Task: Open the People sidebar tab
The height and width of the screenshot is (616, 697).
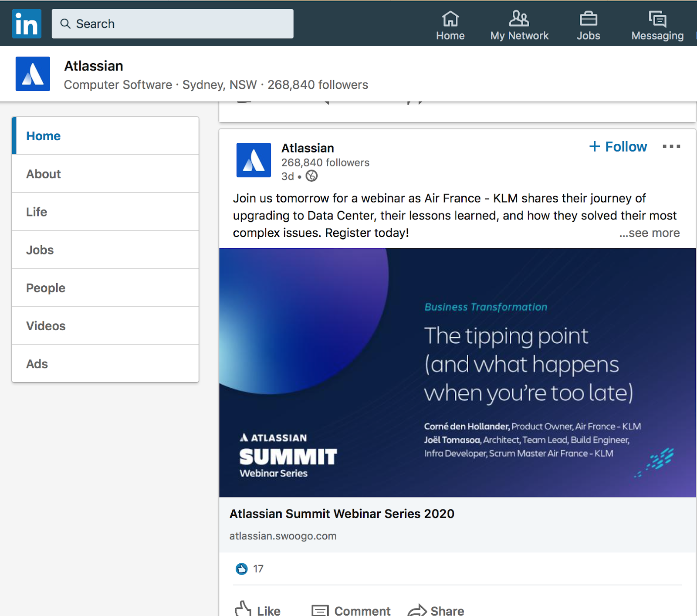Action: tap(105, 288)
